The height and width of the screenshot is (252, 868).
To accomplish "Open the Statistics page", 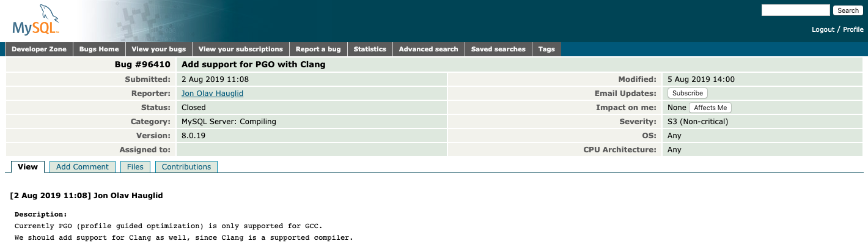I will pos(370,49).
